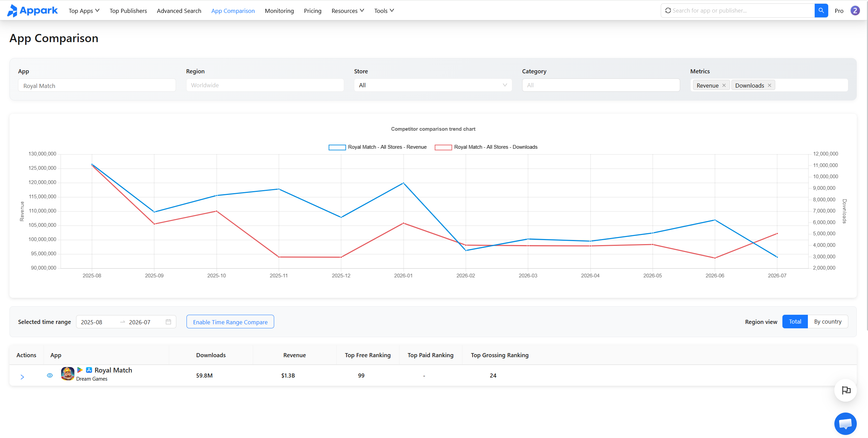868x438 pixels.
Task: Toggle Downloads series in chart legend
Action: [486, 147]
